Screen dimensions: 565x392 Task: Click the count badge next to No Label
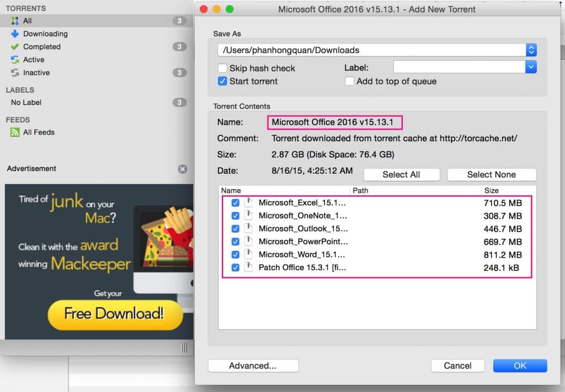point(179,103)
